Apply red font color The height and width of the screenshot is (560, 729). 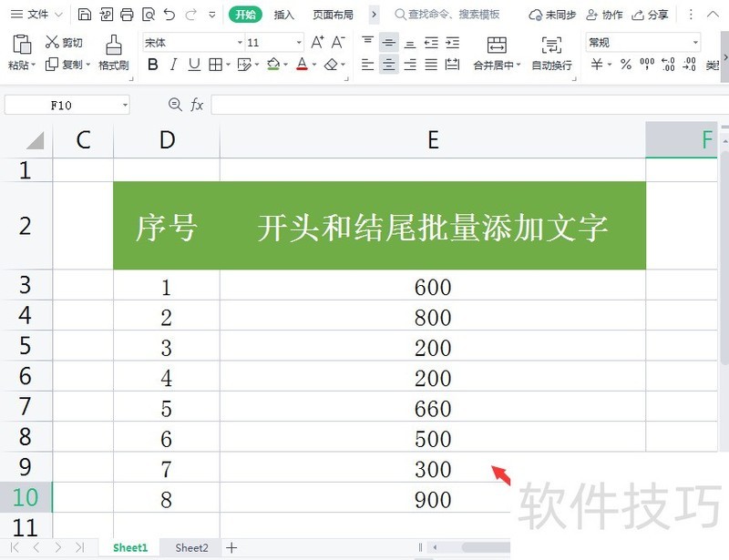pyautogui.click(x=303, y=64)
